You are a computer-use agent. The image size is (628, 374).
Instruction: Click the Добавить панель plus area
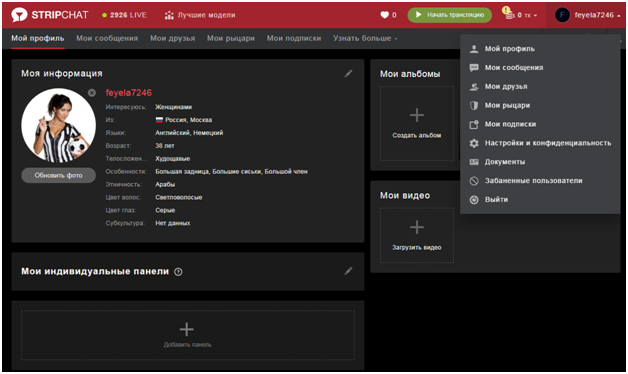pyautogui.click(x=187, y=335)
